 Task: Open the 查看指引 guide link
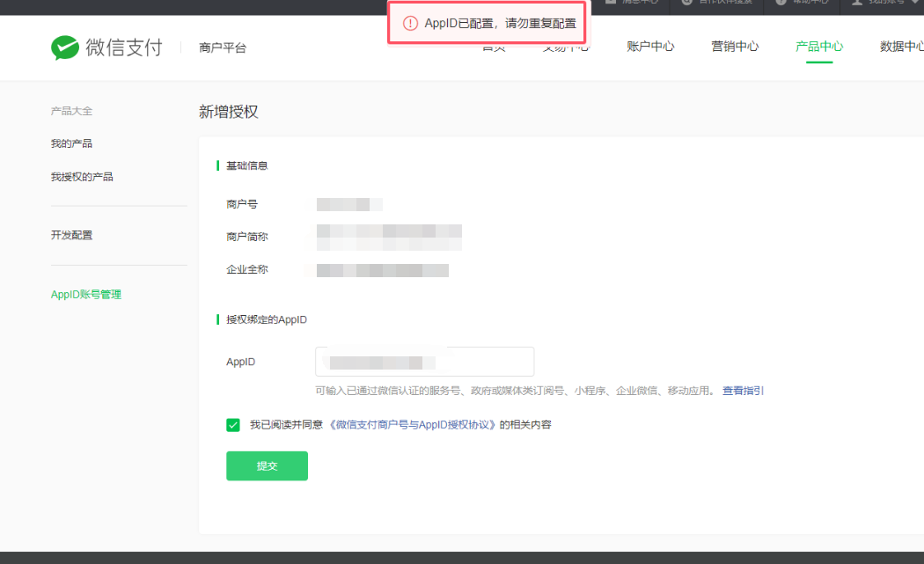pyautogui.click(x=743, y=391)
